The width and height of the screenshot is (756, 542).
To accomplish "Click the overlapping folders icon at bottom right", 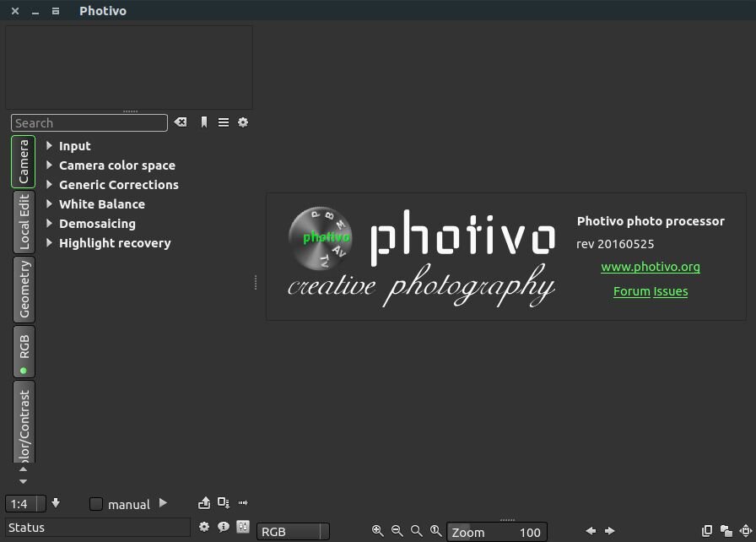I will tap(726, 531).
